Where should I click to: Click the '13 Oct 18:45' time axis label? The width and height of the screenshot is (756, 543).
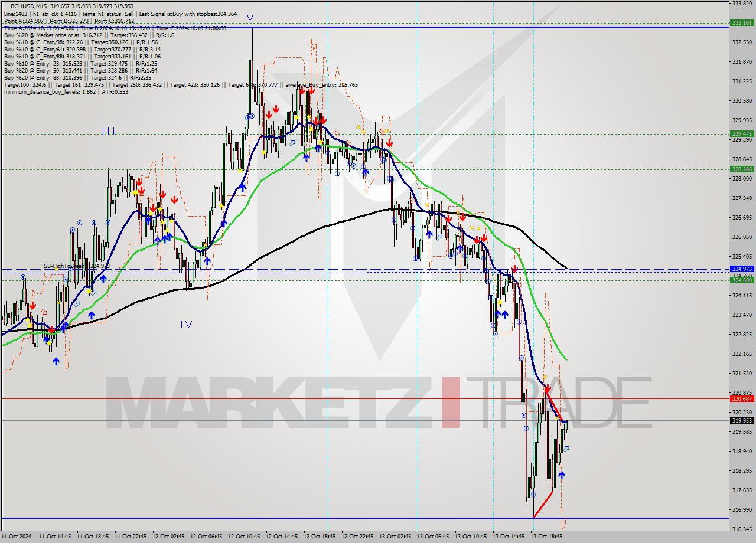[x=546, y=537]
